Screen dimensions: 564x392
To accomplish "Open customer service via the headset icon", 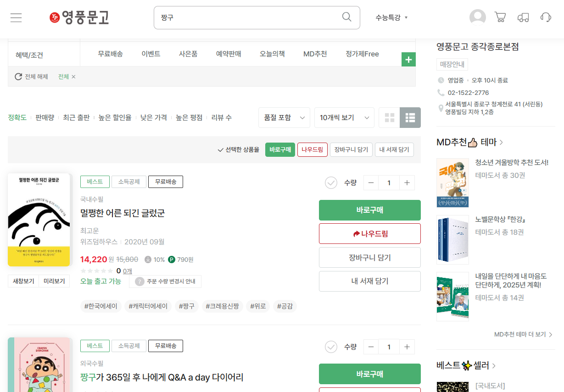I will pos(546,17).
